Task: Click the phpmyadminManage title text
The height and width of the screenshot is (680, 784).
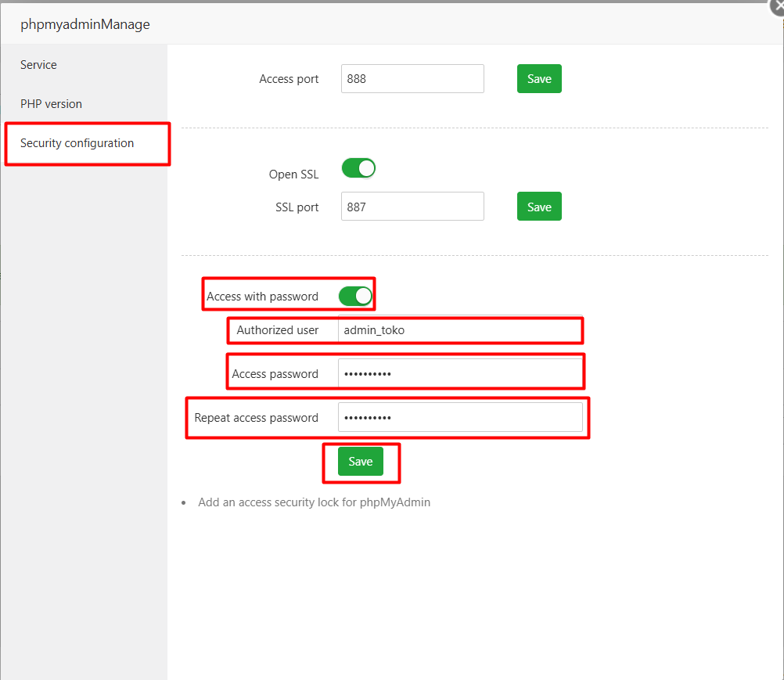Action: coord(86,24)
